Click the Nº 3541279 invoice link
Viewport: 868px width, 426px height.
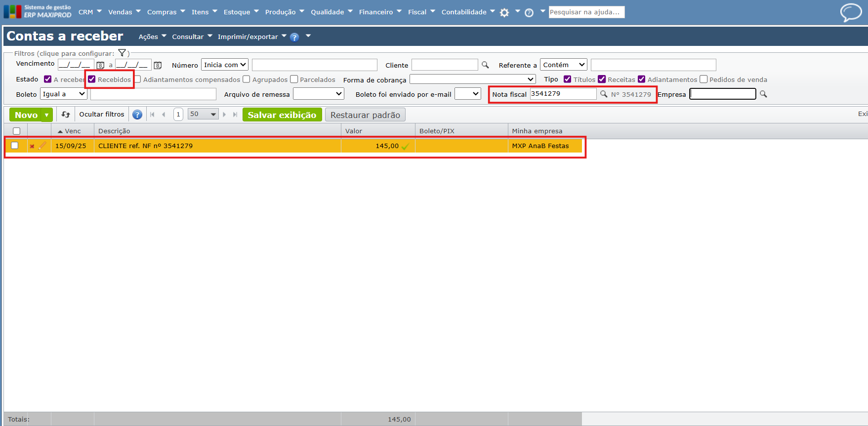[x=631, y=94]
